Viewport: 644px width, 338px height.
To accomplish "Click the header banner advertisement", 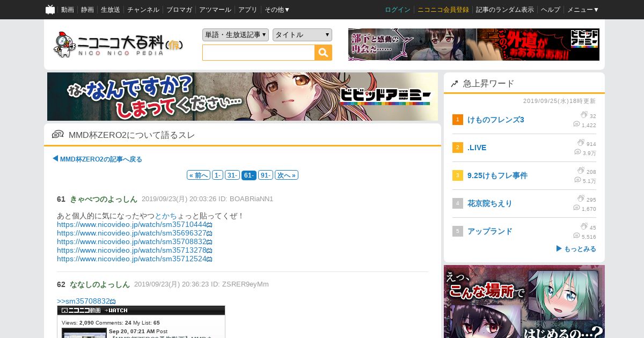I will [474, 45].
